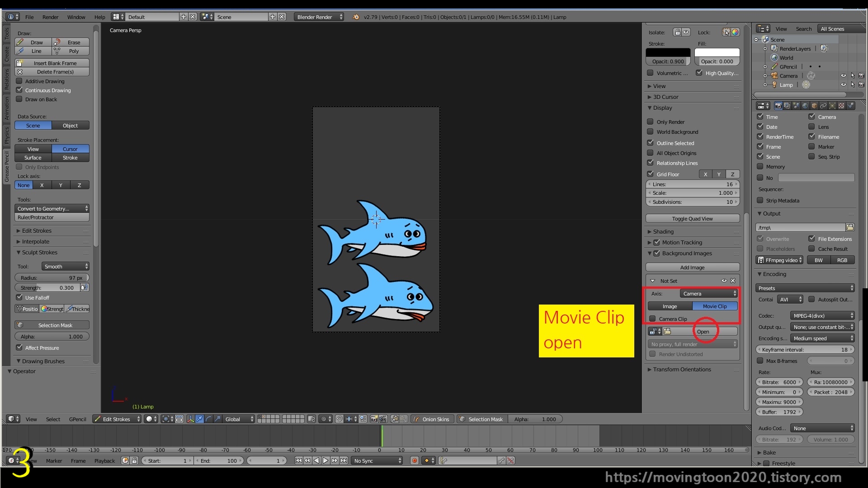This screenshot has width=868, height=488.
Task: Open the render layers properties tab
Action: [x=787, y=106]
